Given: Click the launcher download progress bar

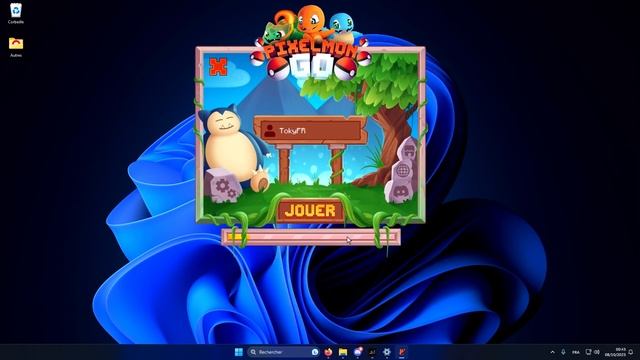Looking at the screenshot, I should [311, 237].
